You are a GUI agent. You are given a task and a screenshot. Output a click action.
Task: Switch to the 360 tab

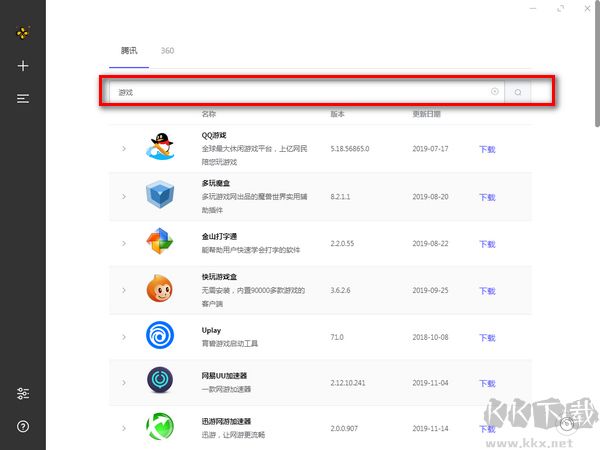(167, 51)
